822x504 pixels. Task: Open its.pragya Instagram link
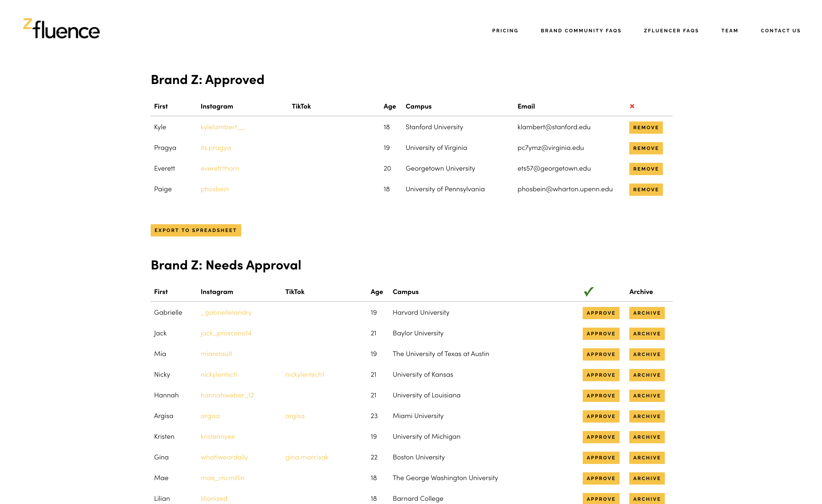click(215, 148)
